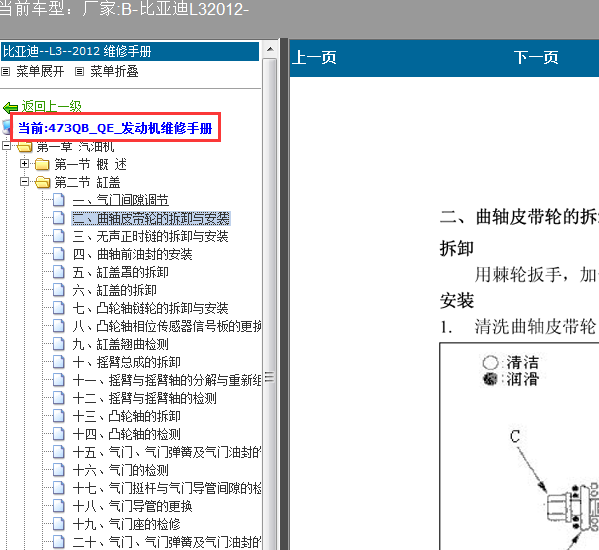Click 当前:473QB_QE_发动机维修手册 title link
599x550 pixels.
click(x=115, y=128)
